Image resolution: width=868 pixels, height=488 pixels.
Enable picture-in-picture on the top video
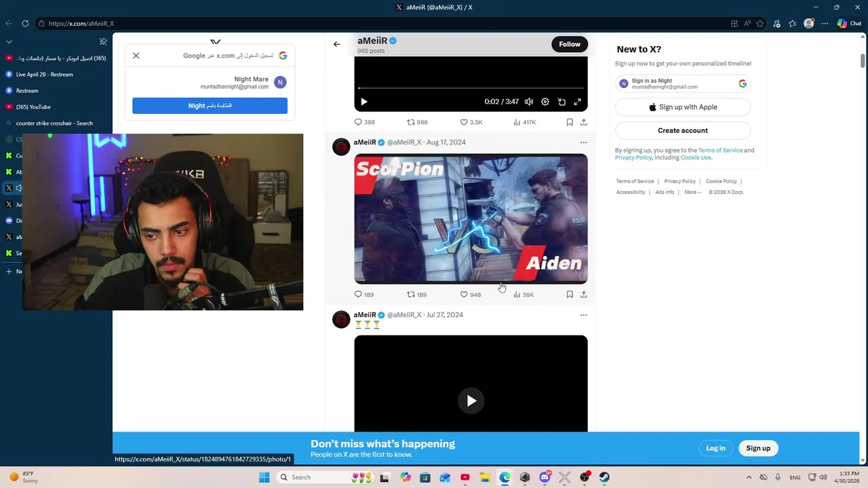click(x=561, y=102)
